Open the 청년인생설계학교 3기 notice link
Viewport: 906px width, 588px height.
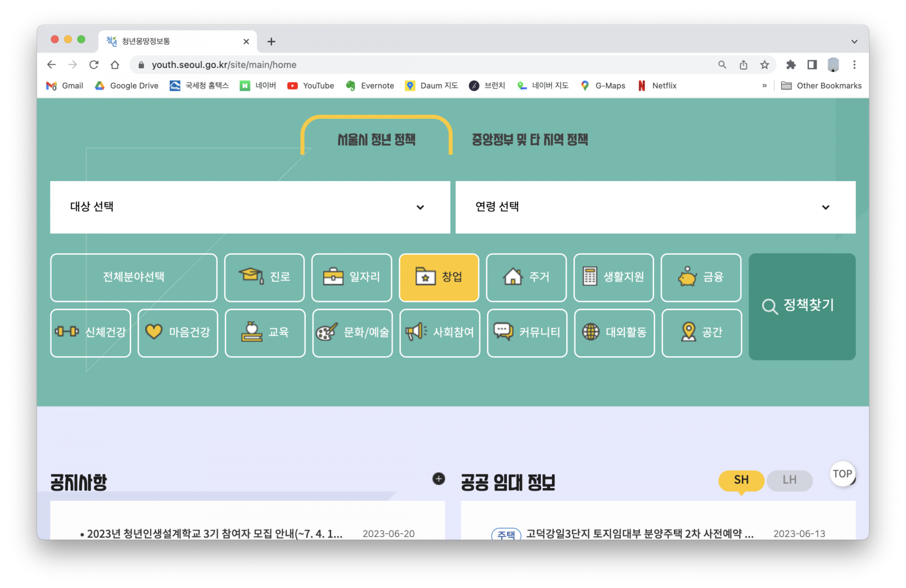pos(215,534)
